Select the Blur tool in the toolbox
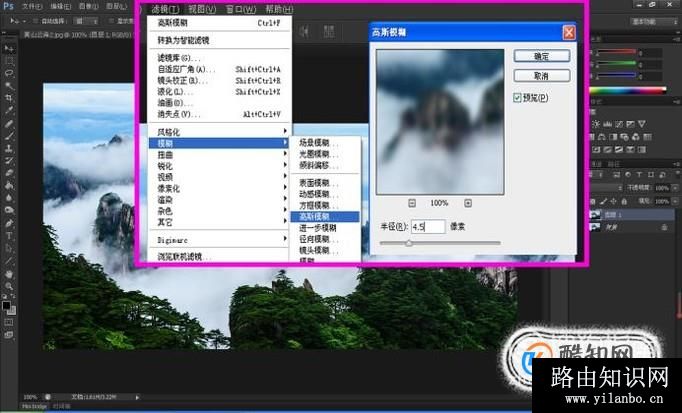 pyautogui.click(x=9, y=198)
